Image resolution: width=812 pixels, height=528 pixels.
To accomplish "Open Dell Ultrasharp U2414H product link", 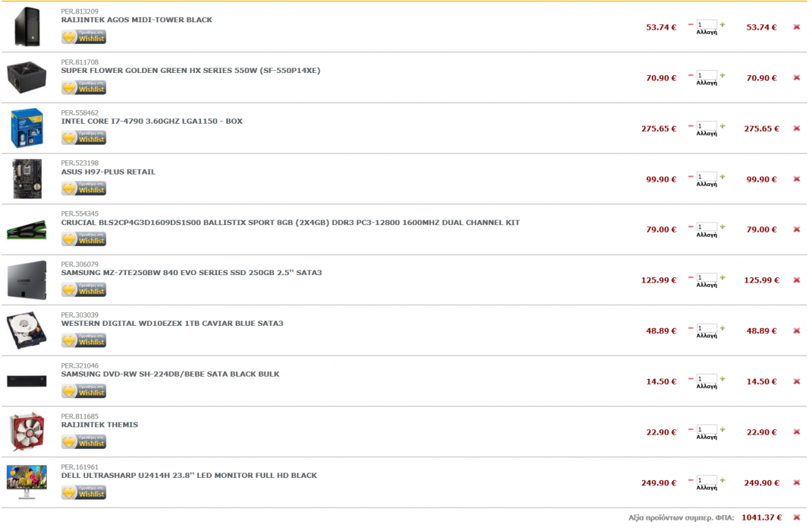I will [x=189, y=475].
